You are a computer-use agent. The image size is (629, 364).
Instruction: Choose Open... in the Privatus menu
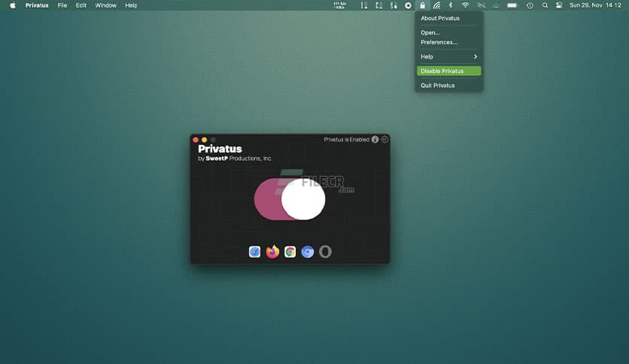(x=449, y=32)
